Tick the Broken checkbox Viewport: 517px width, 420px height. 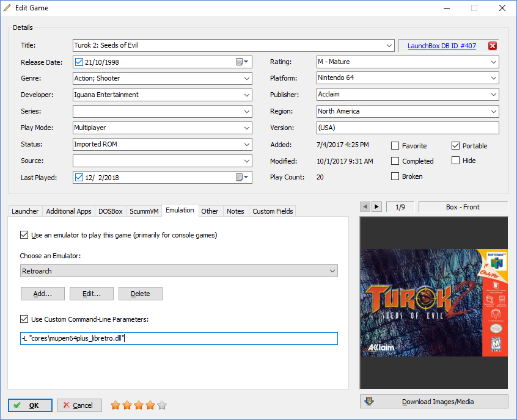[x=395, y=176]
